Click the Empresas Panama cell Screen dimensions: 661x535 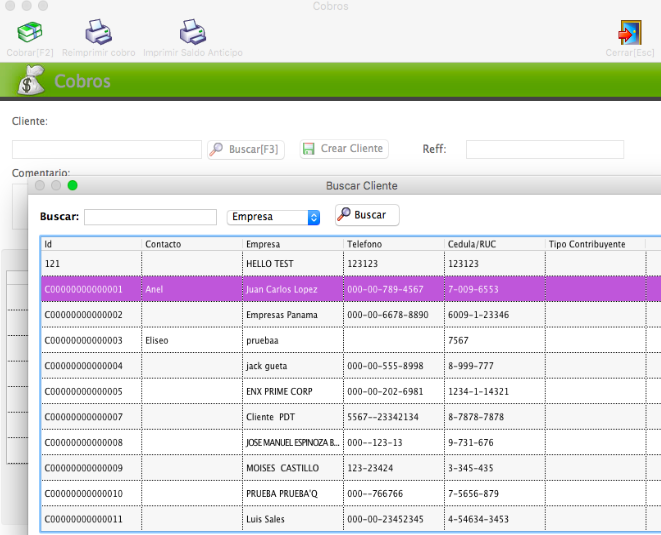293,315
